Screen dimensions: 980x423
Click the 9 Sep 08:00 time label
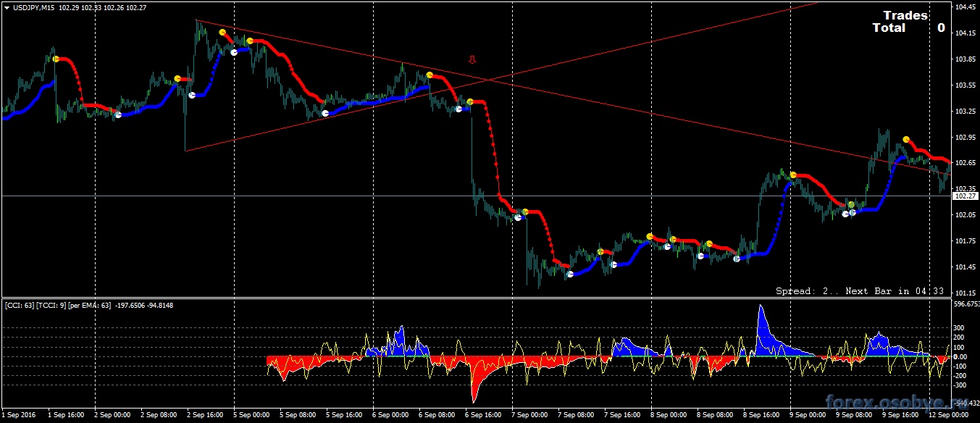(x=855, y=416)
